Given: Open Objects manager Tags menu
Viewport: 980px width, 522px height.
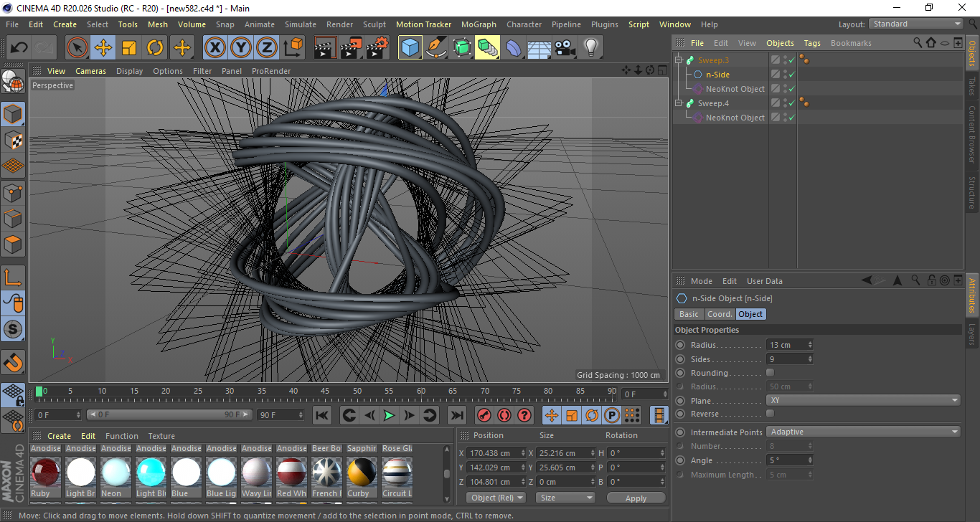Looking at the screenshot, I should [x=812, y=43].
